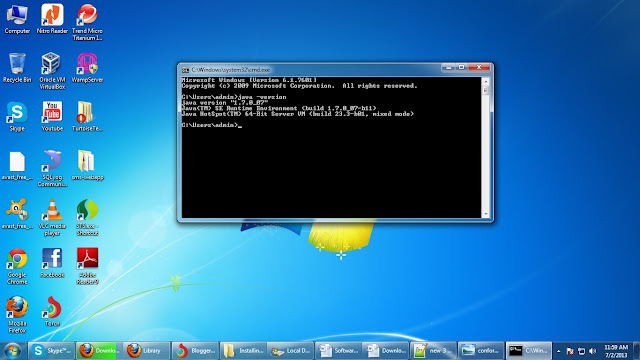Click the 'java -version' command line
The width and height of the screenshot is (640, 360).
coord(234,97)
